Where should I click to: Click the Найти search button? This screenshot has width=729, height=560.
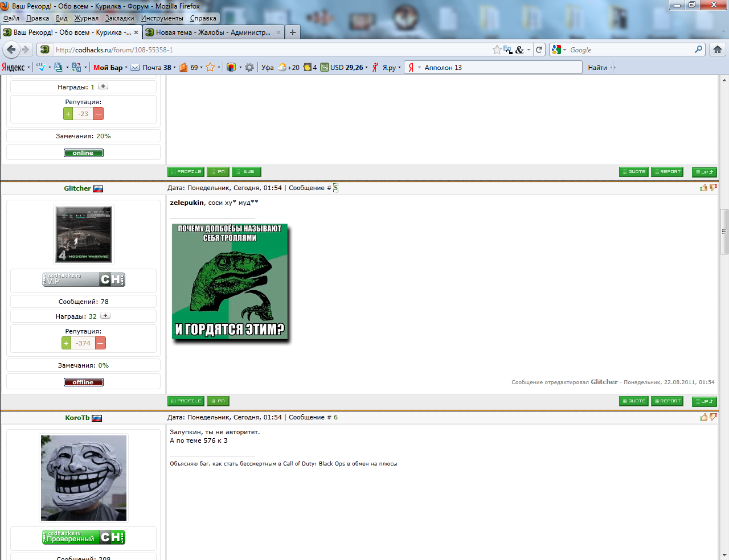tap(597, 67)
